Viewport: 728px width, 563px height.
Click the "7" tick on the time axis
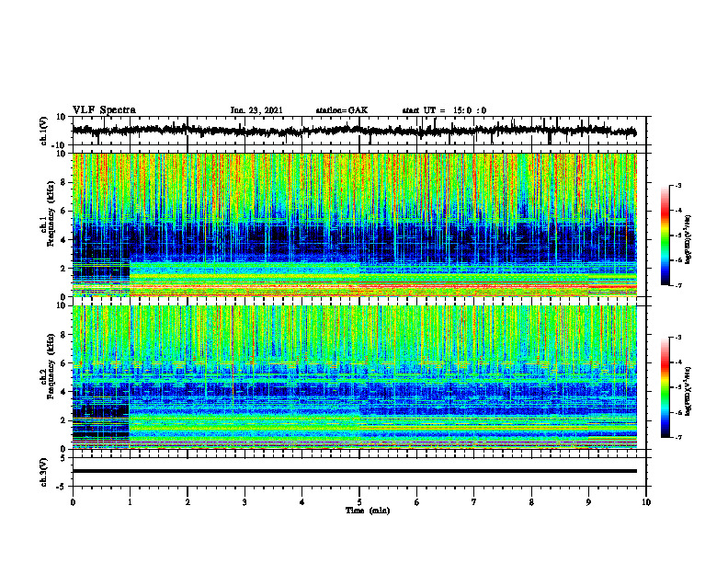(474, 502)
